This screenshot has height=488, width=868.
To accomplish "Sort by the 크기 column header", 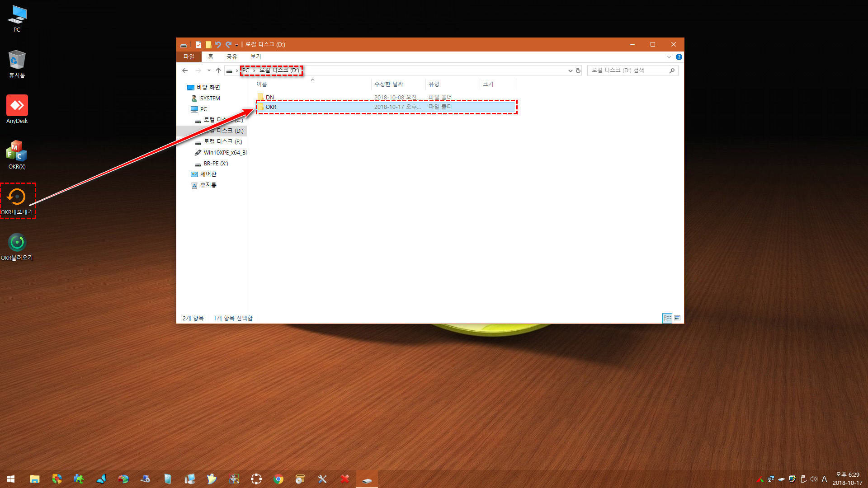I will (x=497, y=84).
